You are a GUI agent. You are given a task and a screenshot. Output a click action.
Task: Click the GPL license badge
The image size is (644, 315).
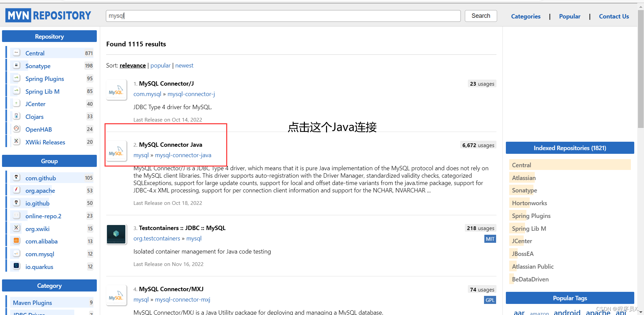(490, 300)
